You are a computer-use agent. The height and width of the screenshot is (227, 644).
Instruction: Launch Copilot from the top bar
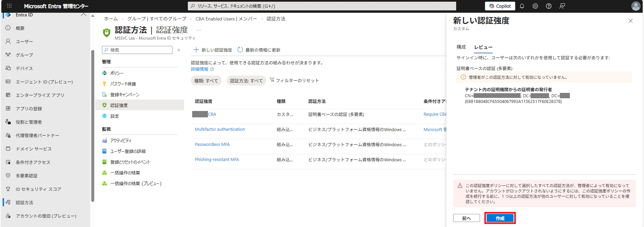click(500, 6)
